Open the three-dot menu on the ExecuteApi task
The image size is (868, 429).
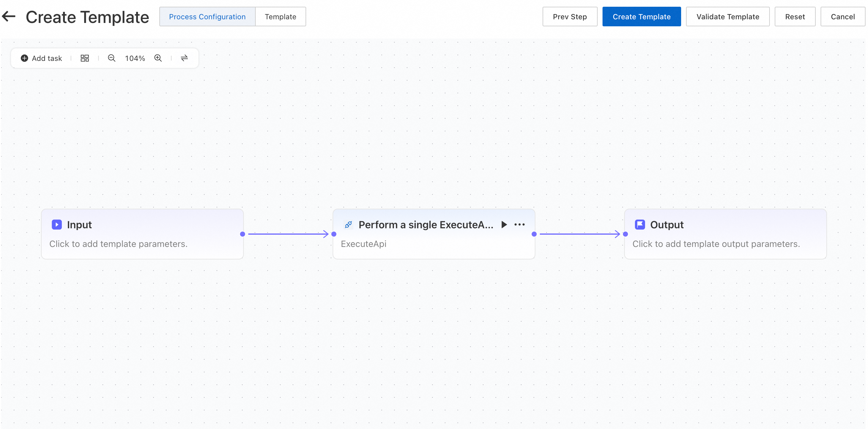(x=520, y=224)
